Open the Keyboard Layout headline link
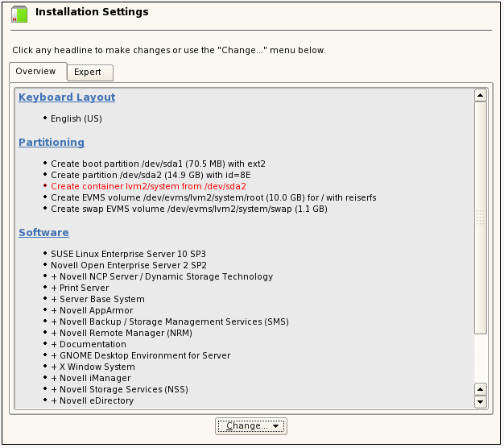Image resolution: width=504 pixels, height=448 pixels. pyautogui.click(x=67, y=97)
